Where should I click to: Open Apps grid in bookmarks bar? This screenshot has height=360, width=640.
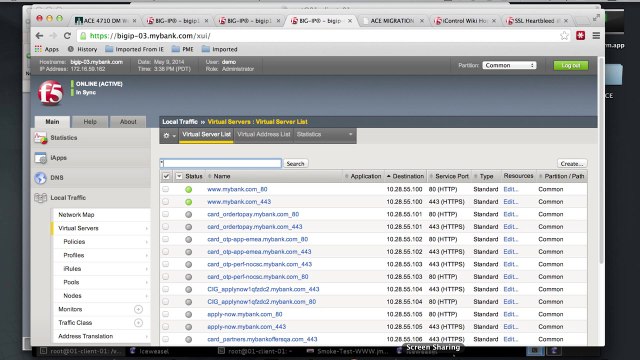click(47, 49)
